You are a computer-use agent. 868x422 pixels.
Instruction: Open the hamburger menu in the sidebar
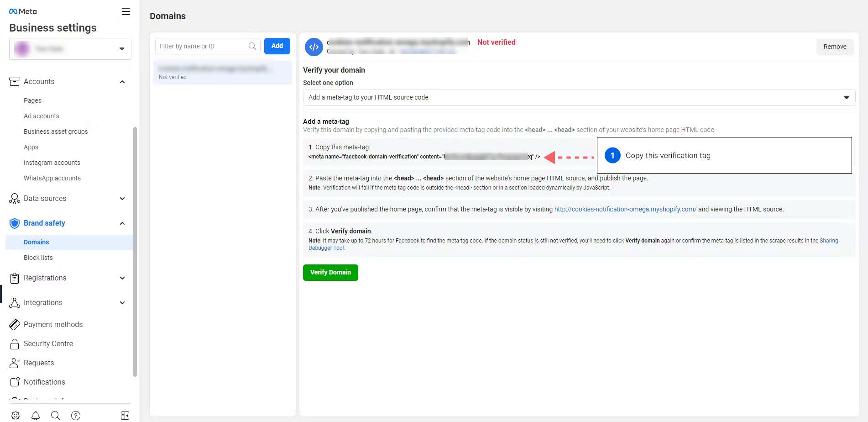point(126,11)
